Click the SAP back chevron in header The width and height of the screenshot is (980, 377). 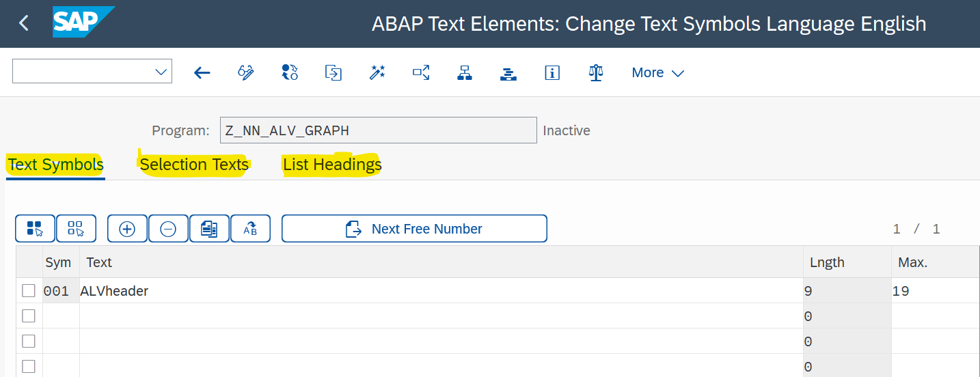pos(24,23)
